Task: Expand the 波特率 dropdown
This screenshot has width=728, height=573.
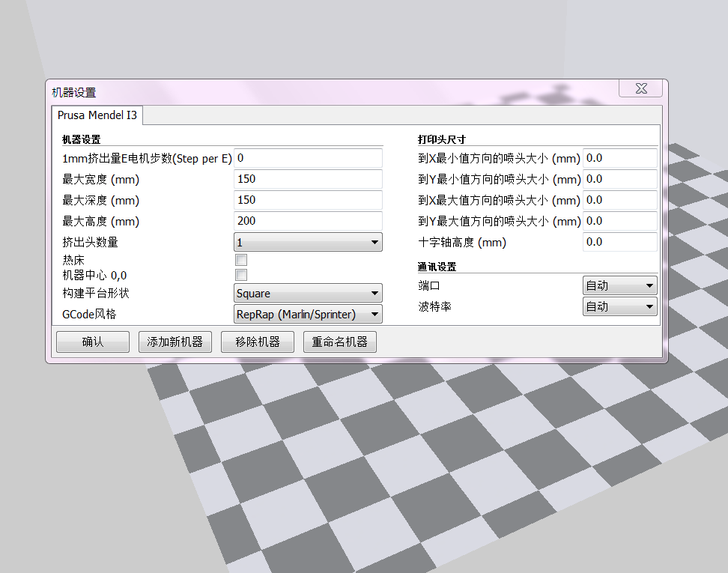Action: pyautogui.click(x=619, y=306)
